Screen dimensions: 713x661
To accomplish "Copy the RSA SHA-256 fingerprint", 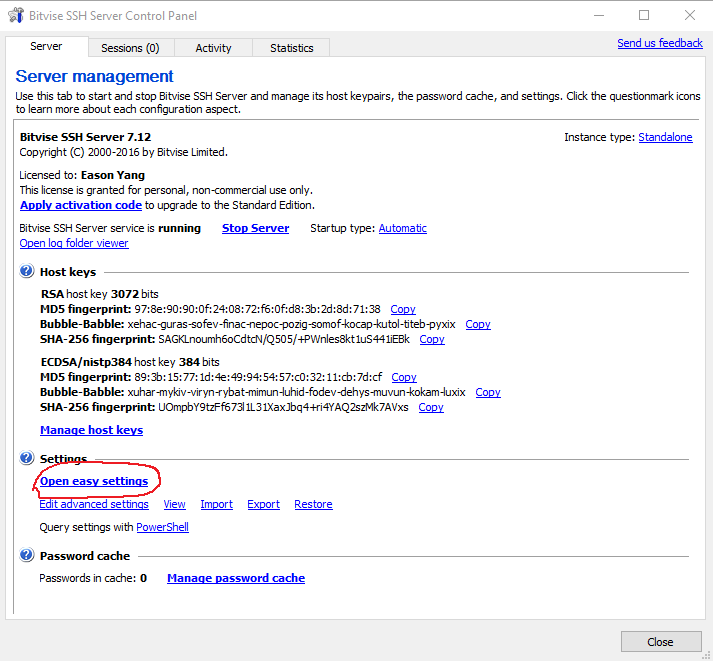I will coord(432,339).
